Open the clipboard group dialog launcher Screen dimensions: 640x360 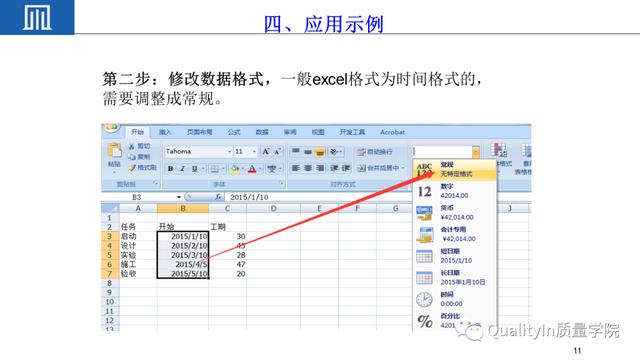click(x=156, y=184)
